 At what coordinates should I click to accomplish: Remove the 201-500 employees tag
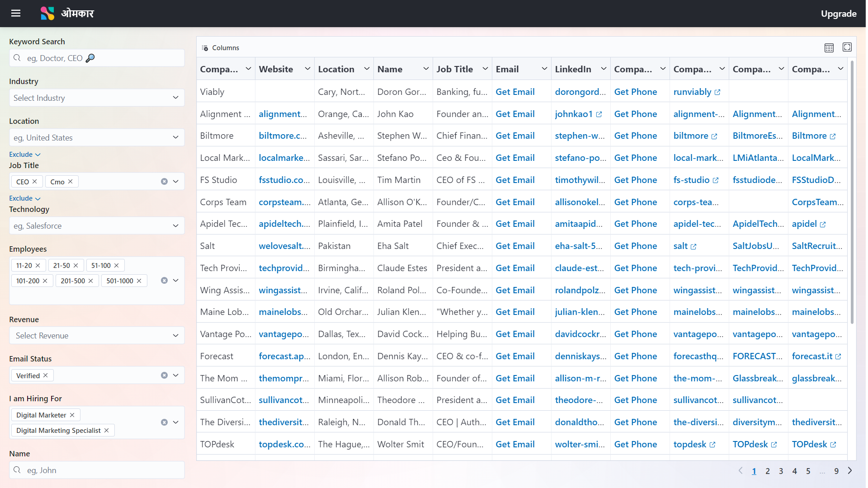click(91, 281)
